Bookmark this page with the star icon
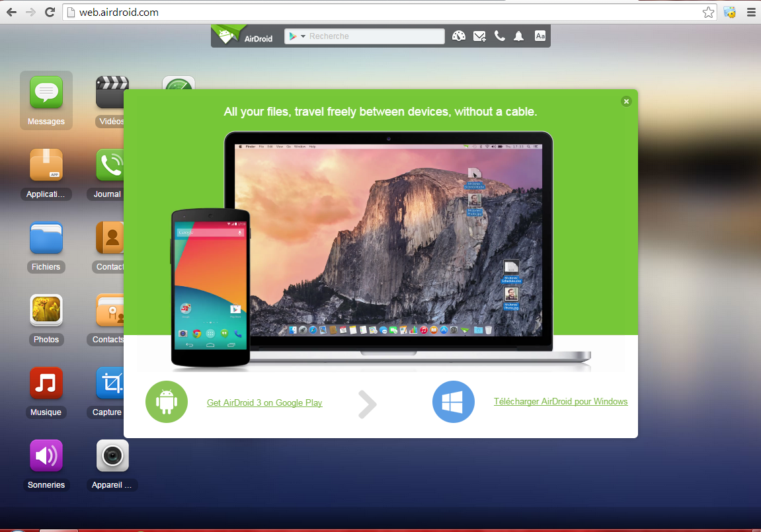 pyautogui.click(x=708, y=12)
